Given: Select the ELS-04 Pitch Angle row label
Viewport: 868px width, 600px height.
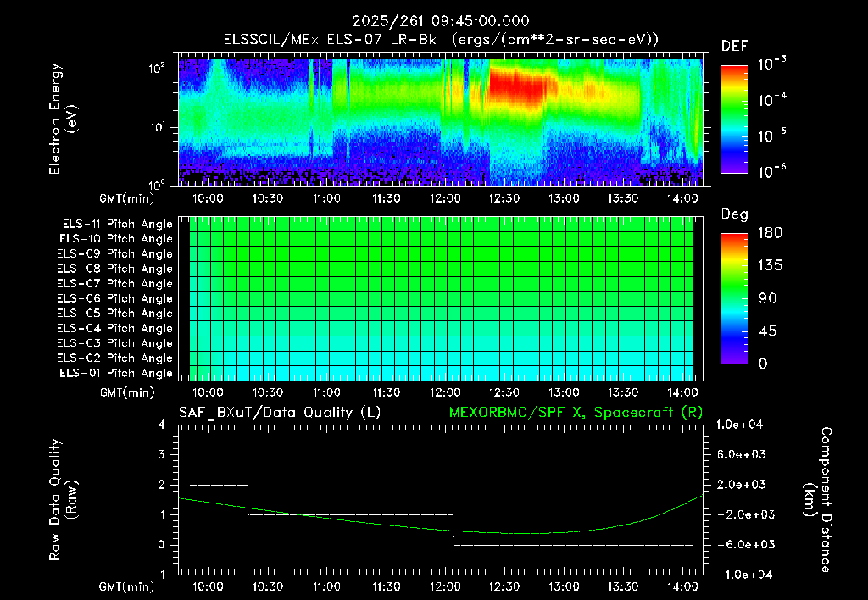Looking at the screenshot, I should tap(115, 328).
